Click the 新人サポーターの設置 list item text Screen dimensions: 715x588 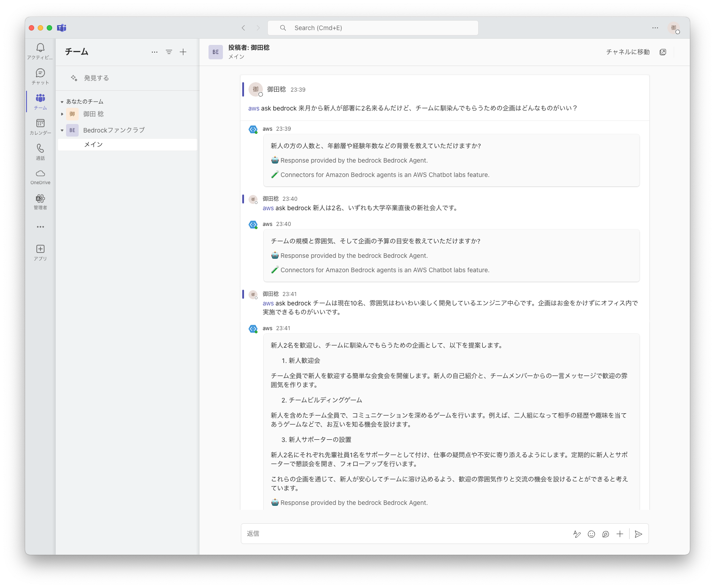[320, 440]
